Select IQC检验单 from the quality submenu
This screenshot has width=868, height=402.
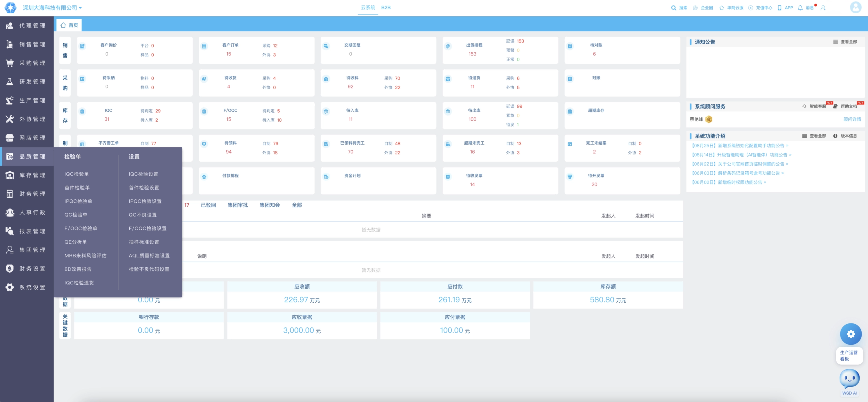tap(77, 174)
